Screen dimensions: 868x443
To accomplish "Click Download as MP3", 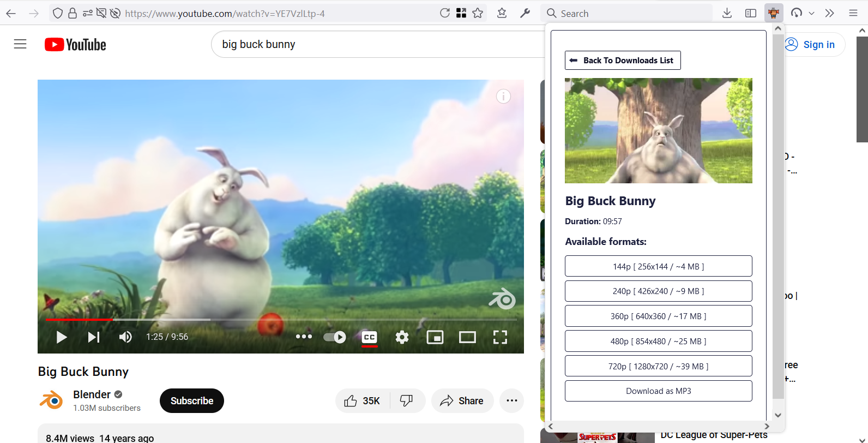I will (658, 391).
